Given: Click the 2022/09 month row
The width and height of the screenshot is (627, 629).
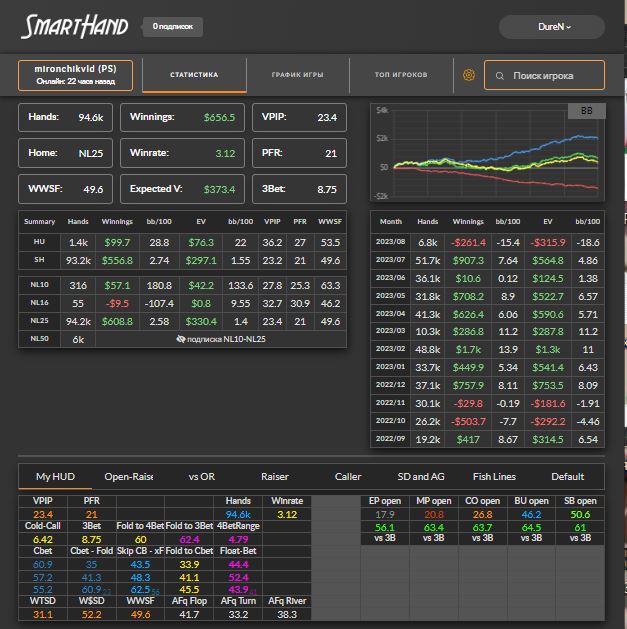Looking at the screenshot, I should [x=487, y=439].
